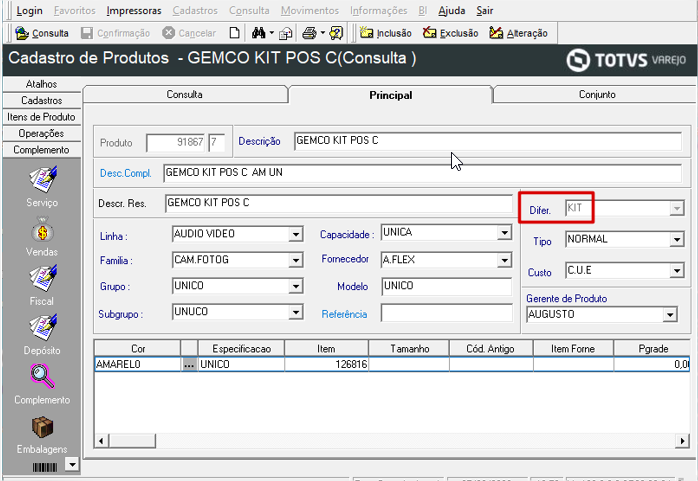Click the Itens de Produto button

(41, 117)
